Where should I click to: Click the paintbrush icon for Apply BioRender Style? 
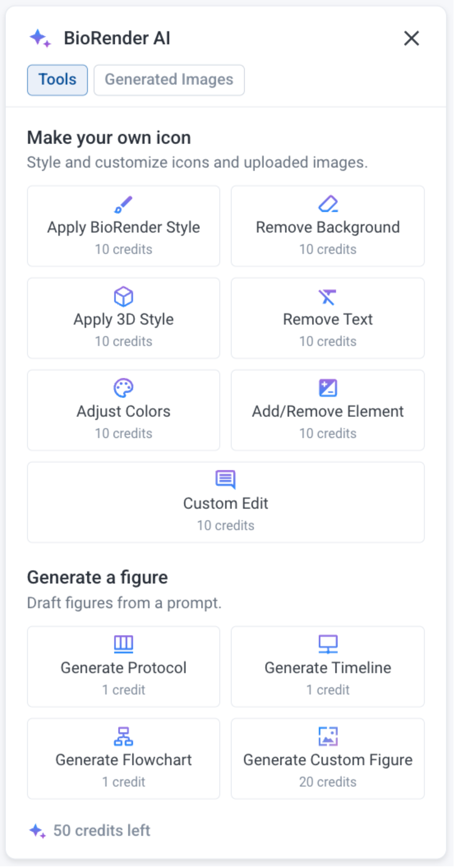(123, 204)
